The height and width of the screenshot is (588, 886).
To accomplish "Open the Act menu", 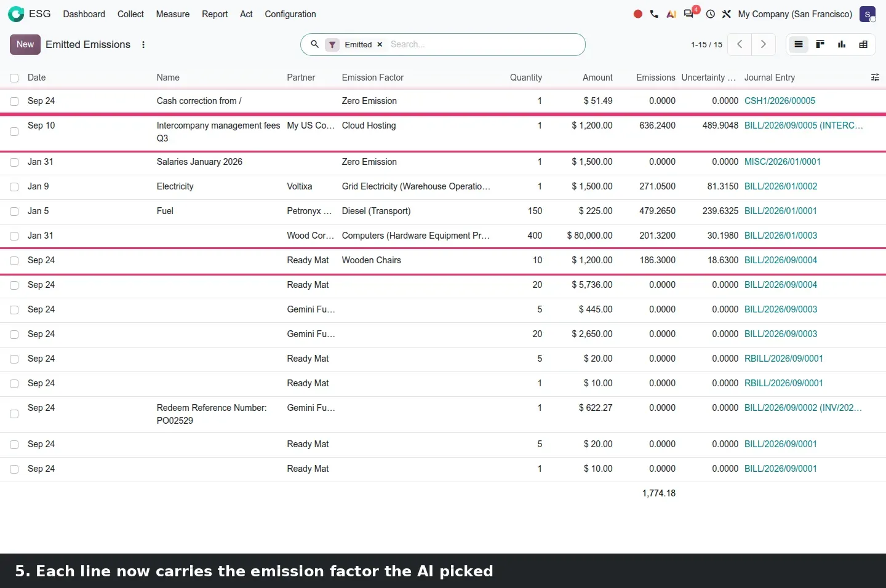I will tap(246, 14).
